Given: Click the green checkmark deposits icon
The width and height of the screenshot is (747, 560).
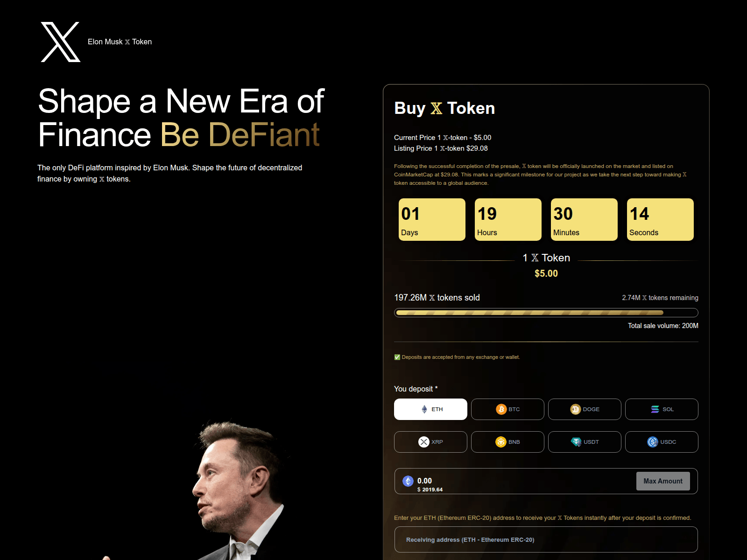Looking at the screenshot, I should point(397,357).
